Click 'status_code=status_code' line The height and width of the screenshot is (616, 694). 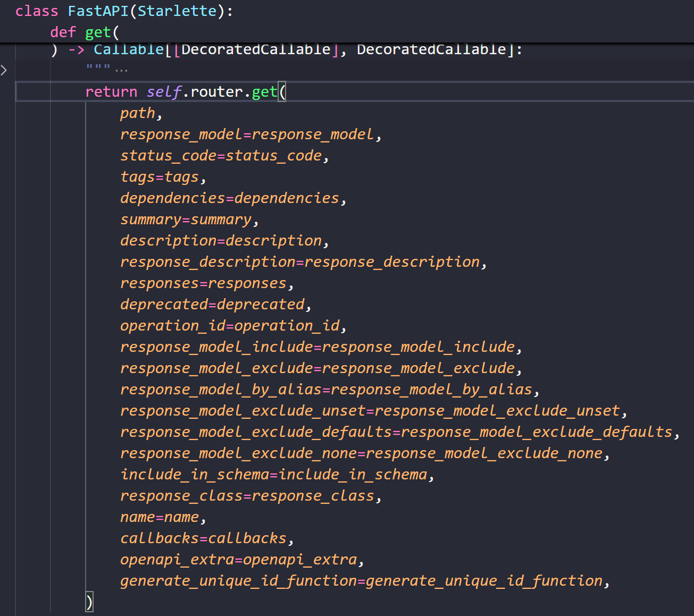tap(224, 156)
